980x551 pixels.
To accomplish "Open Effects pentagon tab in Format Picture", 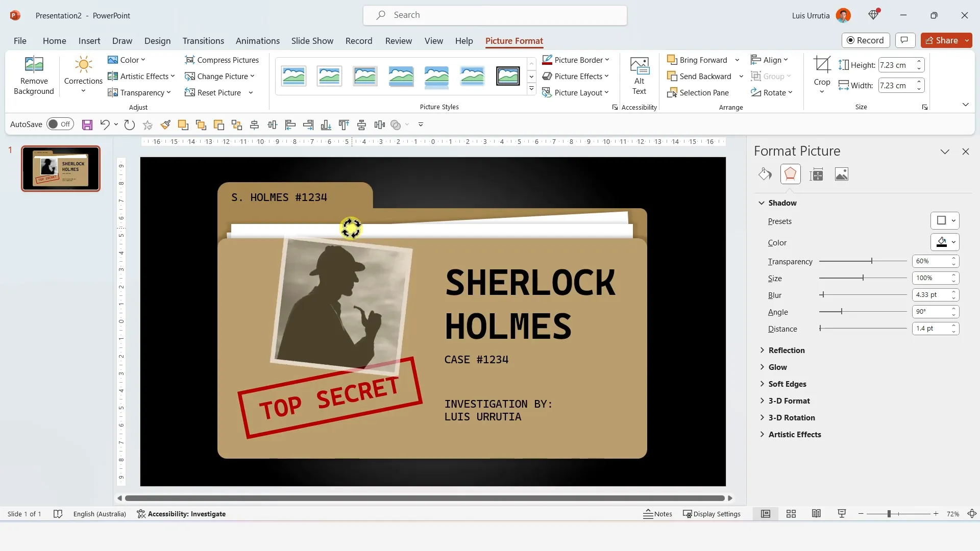I will pos(790,174).
